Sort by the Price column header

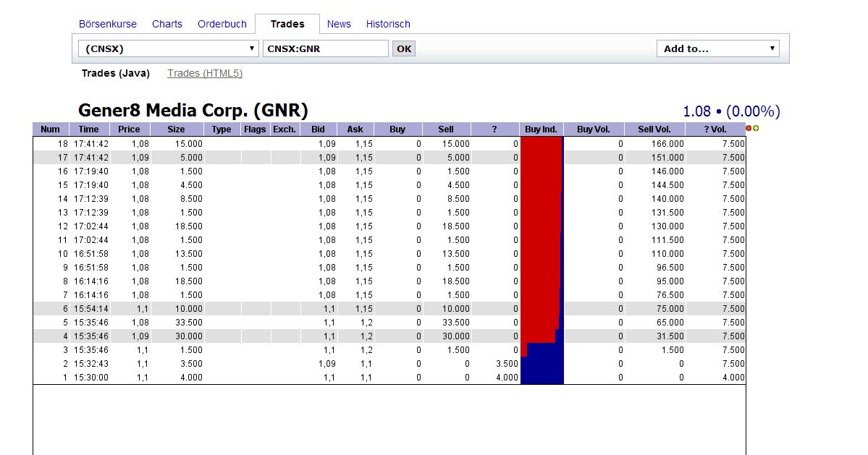tap(129, 129)
